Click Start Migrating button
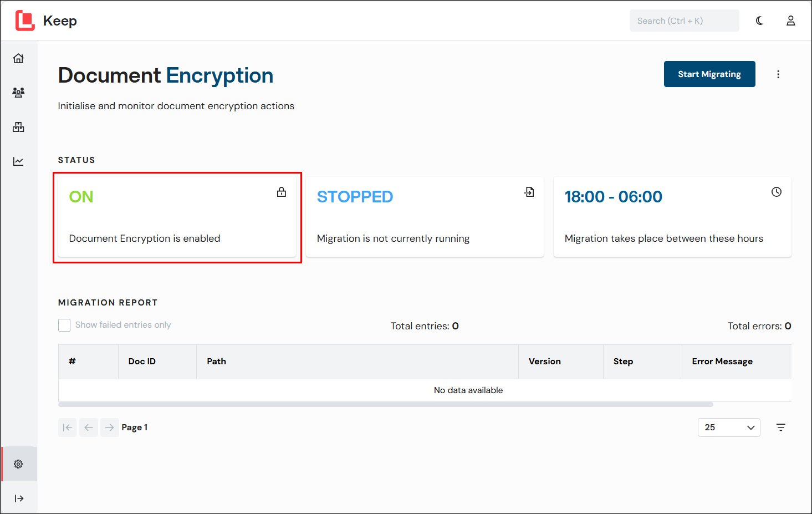This screenshot has height=514, width=812. click(x=709, y=74)
